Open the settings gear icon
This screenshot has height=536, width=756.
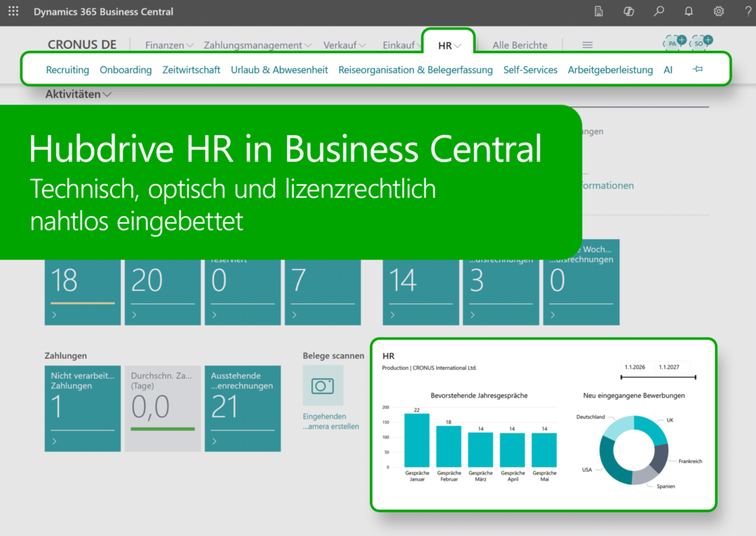pyautogui.click(x=718, y=11)
